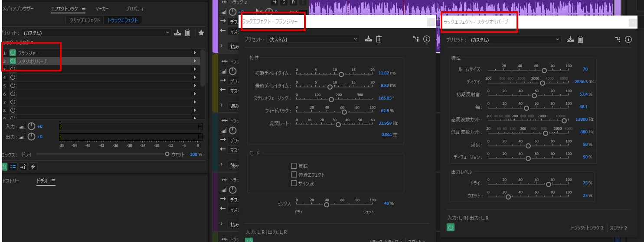Click the Effects Rack slot list scrollbar
Viewport: 644px width, 242px height.
[x=202, y=68]
